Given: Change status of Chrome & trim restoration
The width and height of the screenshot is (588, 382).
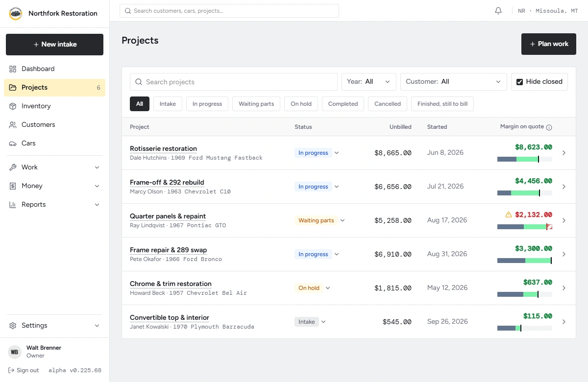Looking at the screenshot, I should [313, 288].
